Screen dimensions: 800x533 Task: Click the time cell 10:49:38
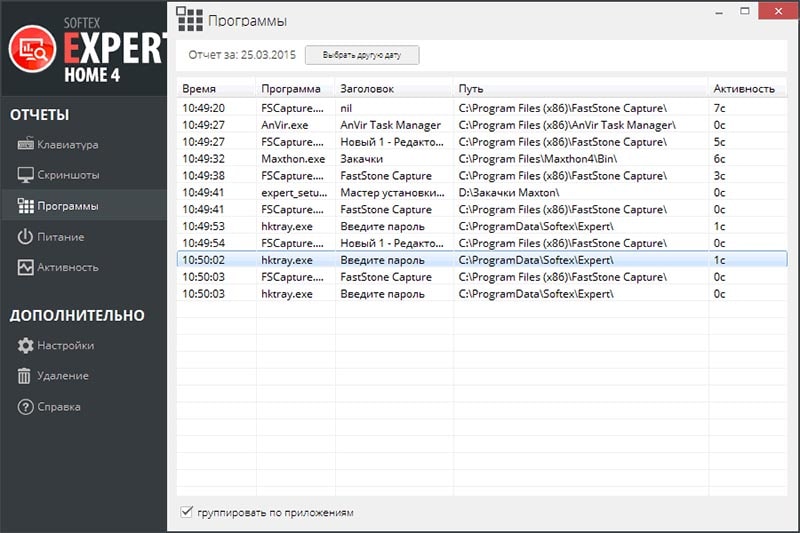click(x=203, y=175)
